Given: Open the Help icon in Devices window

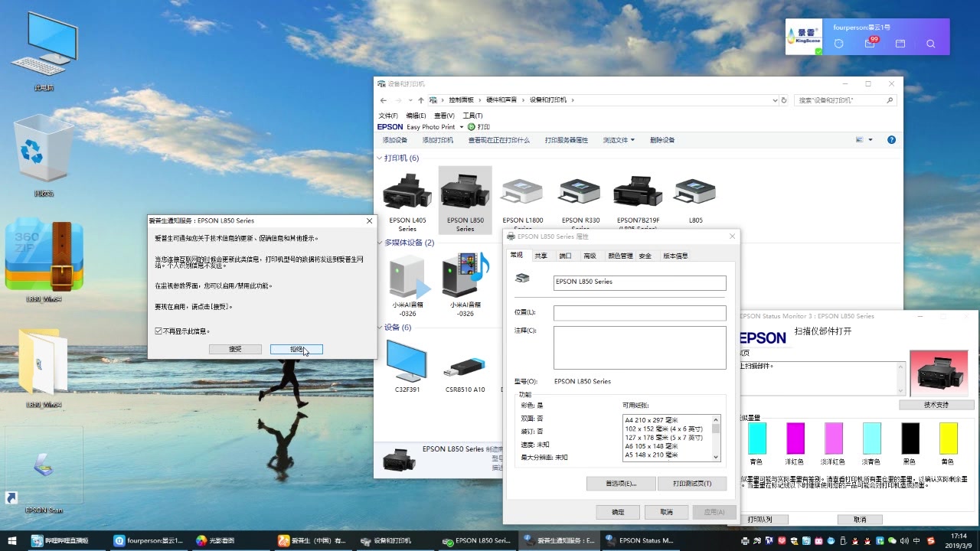Looking at the screenshot, I should click(x=891, y=140).
